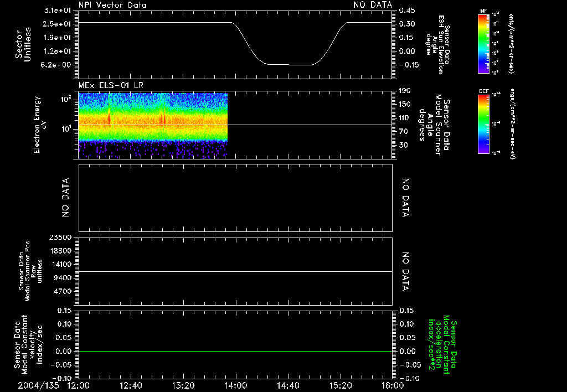
Task: Click the Sector Unitless axis label
Action: coord(23,44)
